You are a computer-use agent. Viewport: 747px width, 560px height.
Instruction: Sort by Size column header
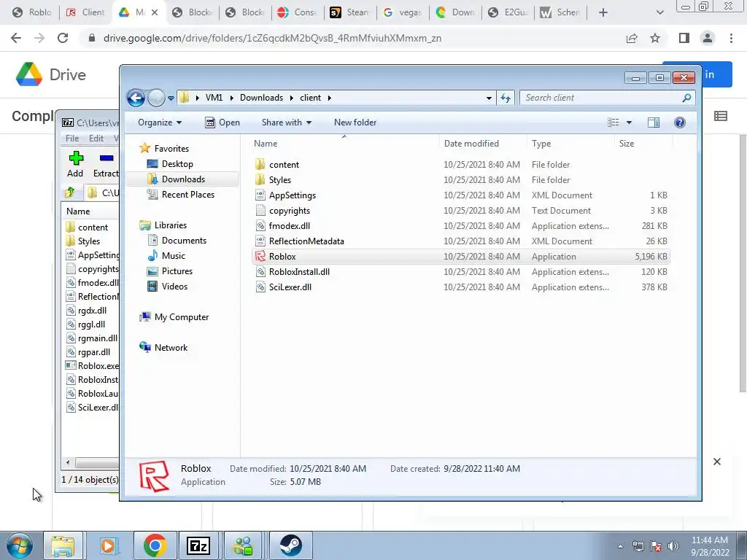(x=643, y=144)
